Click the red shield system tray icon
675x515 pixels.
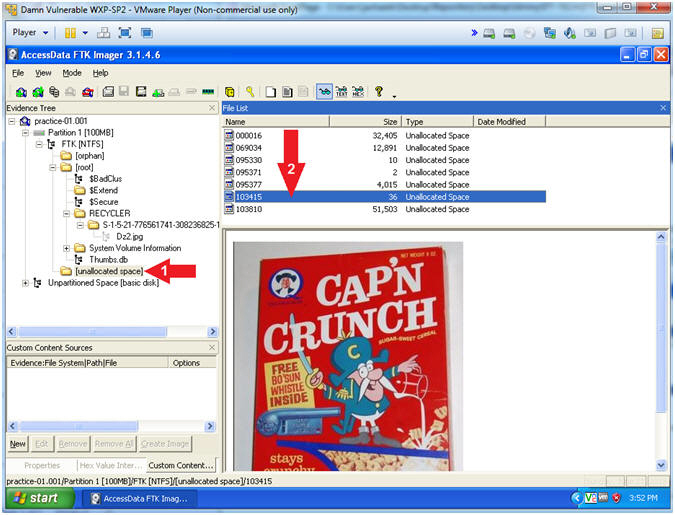coord(616,498)
